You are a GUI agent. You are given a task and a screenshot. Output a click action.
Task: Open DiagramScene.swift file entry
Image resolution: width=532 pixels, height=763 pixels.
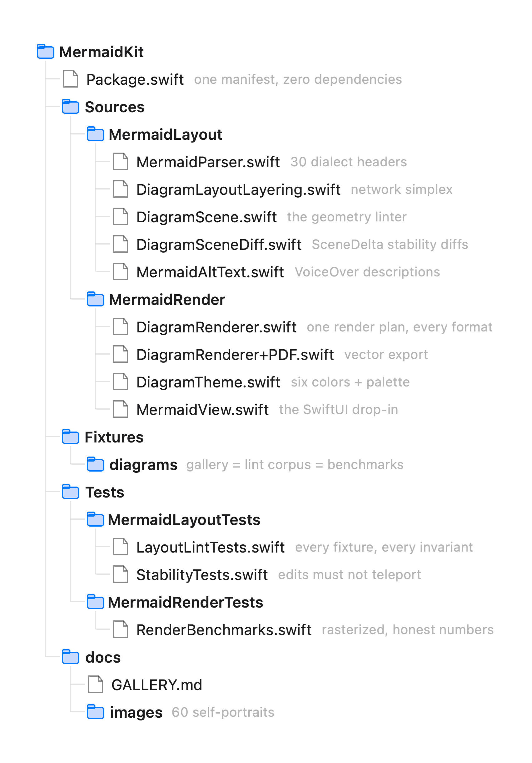click(206, 217)
